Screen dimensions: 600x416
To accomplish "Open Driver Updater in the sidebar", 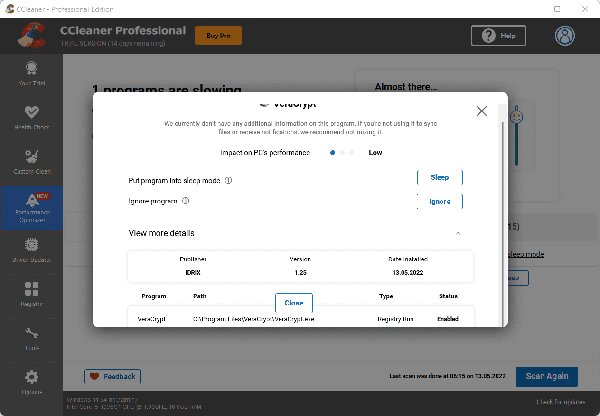I will (32, 250).
